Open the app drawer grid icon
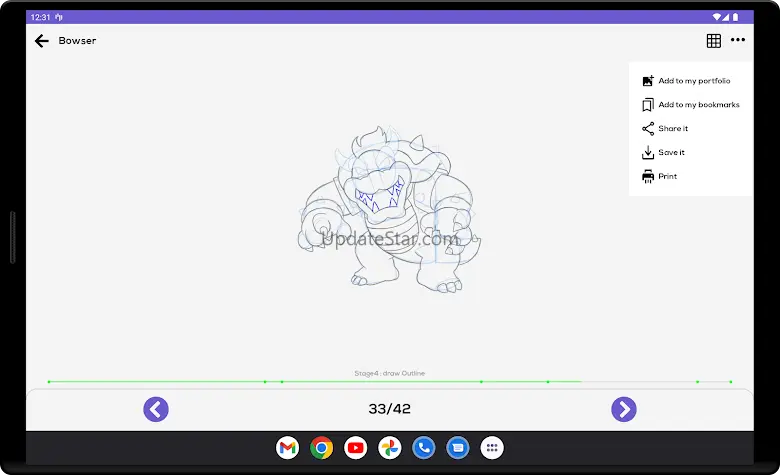 492,448
